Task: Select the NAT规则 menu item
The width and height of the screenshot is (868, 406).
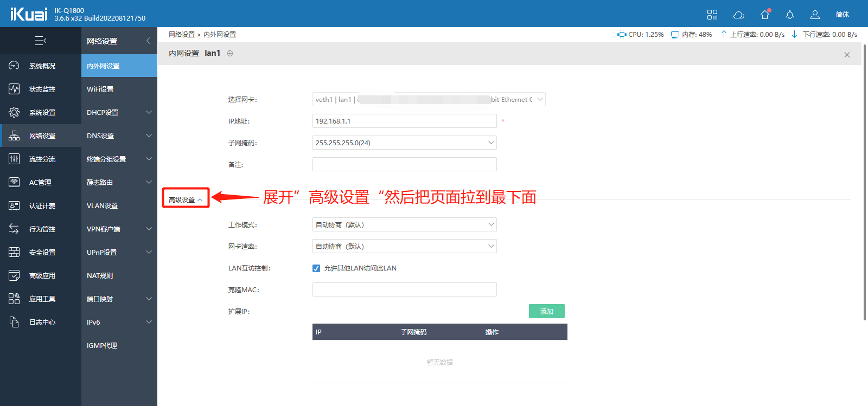Action: tap(100, 275)
